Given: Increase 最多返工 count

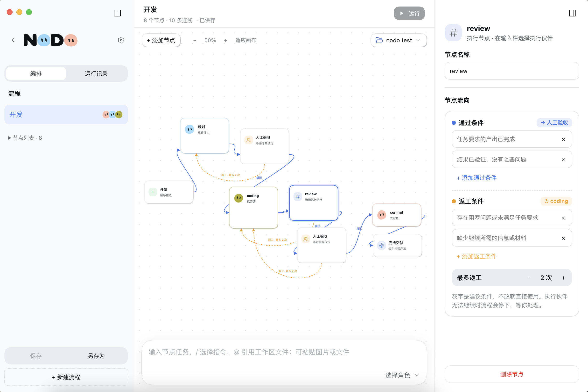Looking at the screenshot, I should [x=563, y=277].
